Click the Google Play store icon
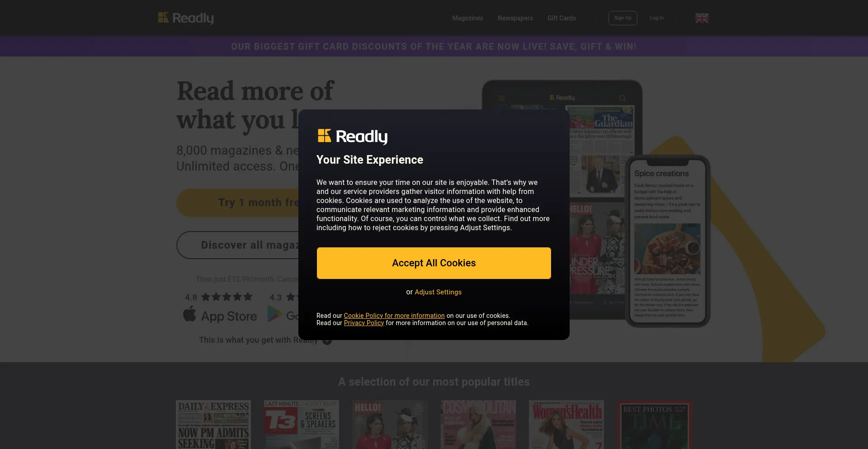Image resolution: width=868 pixels, height=449 pixels. point(274,313)
